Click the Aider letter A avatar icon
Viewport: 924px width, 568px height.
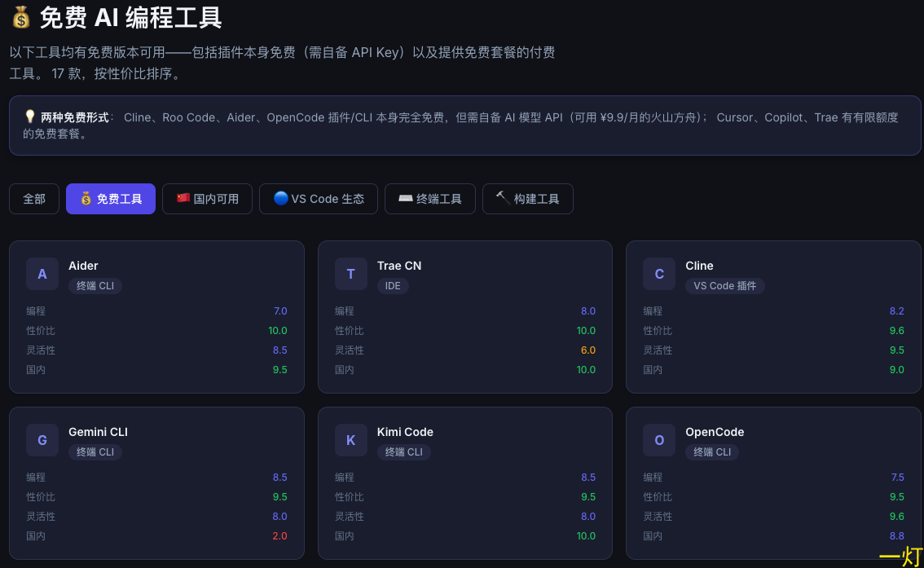tap(42, 274)
